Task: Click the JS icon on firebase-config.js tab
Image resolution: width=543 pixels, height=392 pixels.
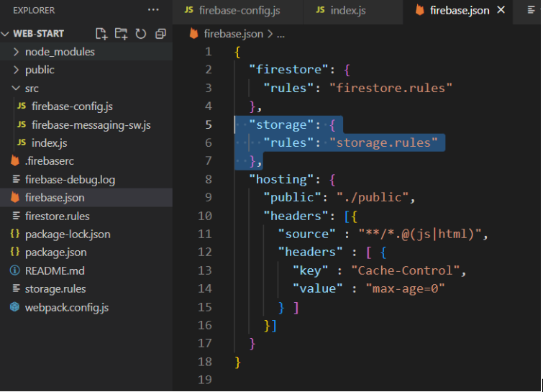Action: pyautogui.click(x=188, y=9)
